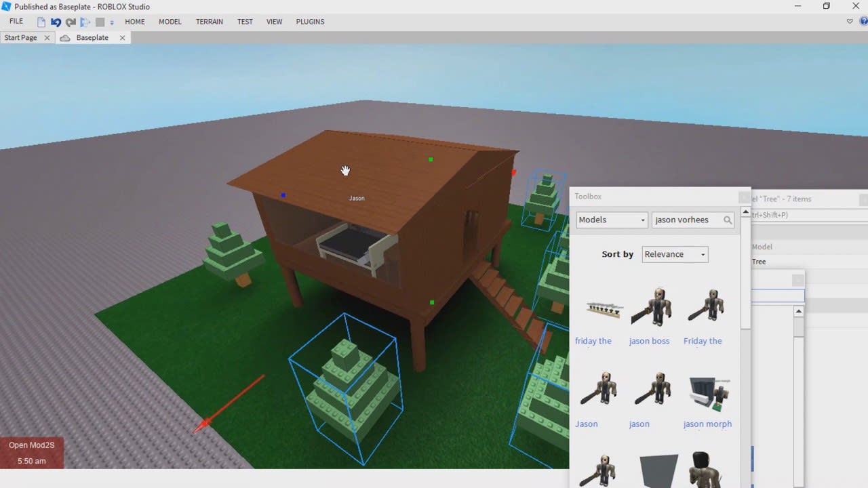Switch to the Start Page tab
The height and width of the screenshot is (488, 868).
click(x=20, y=38)
